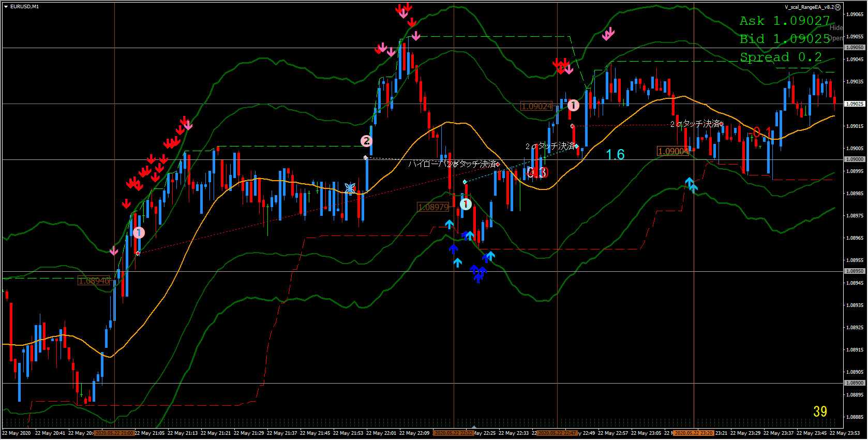The image size is (868, 440).
Task: Click the highlighted 1.09000 price level tag
Action: tap(855, 159)
